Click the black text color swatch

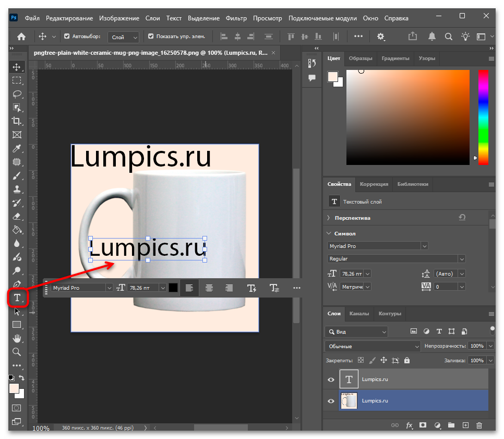click(173, 288)
